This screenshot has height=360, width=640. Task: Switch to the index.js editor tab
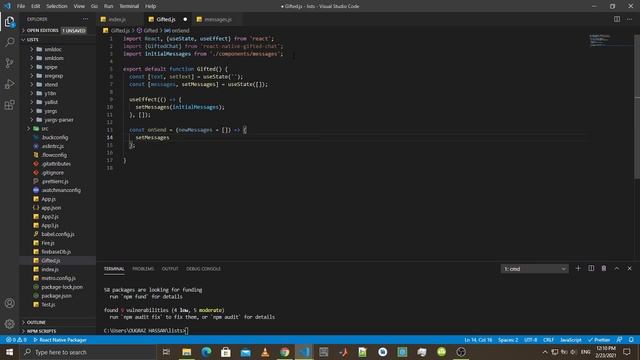pyautogui.click(x=117, y=19)
